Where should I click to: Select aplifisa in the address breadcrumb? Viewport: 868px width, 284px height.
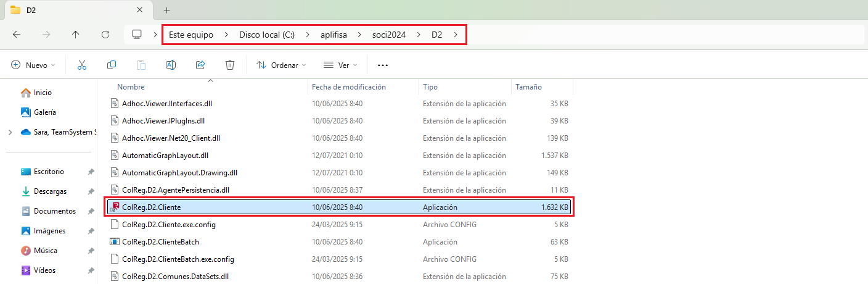(334, 35)
